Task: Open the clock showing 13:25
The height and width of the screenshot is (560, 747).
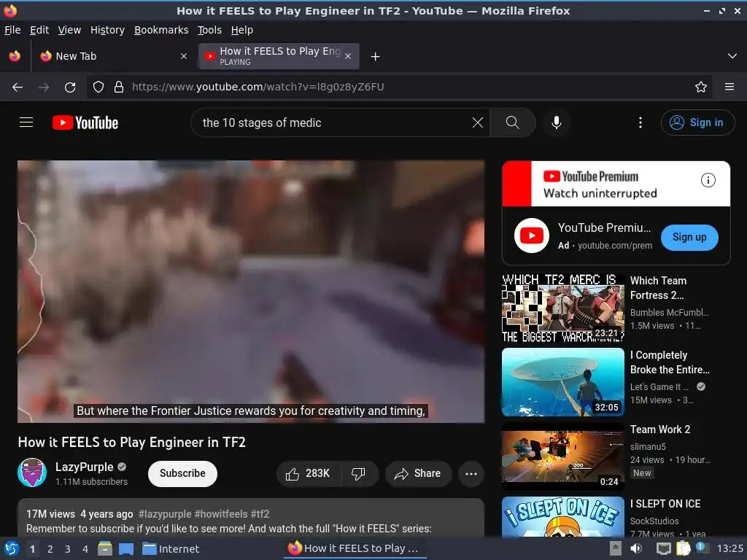Action: pos(729,548)
